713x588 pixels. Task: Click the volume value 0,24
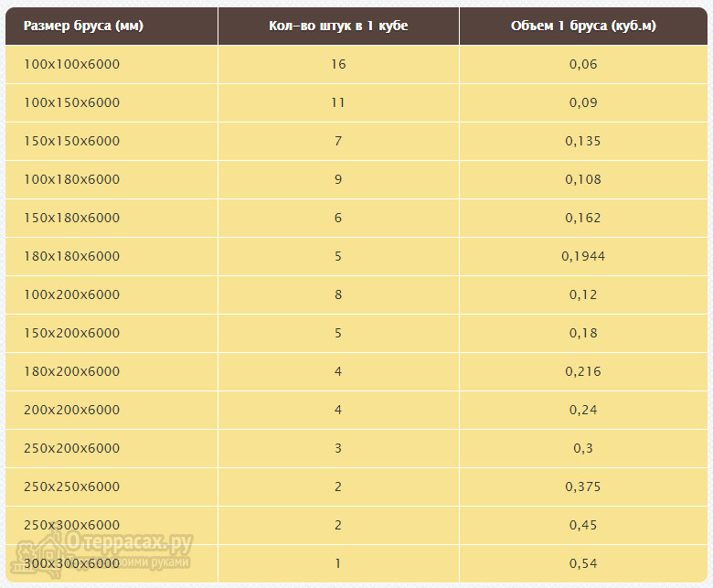(583, 410)
